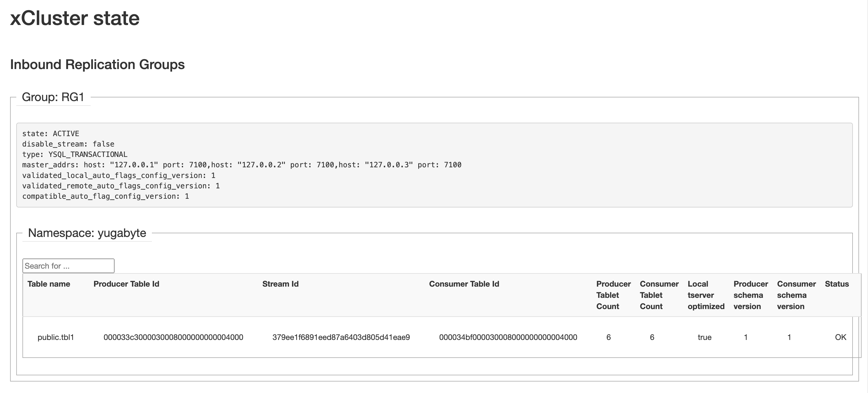Click the Consumer Tablet Count header
The image size is (868, 393).
click(x=659, y=295)
